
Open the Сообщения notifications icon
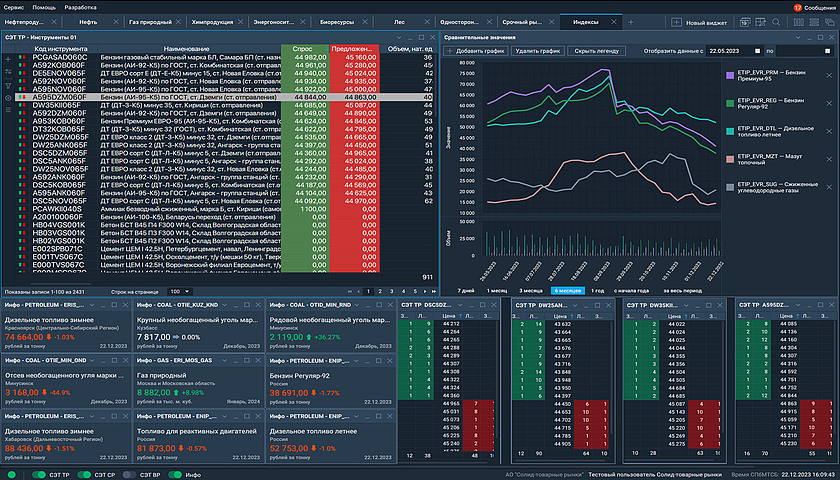pyautogui.click(x=797, y=7)
